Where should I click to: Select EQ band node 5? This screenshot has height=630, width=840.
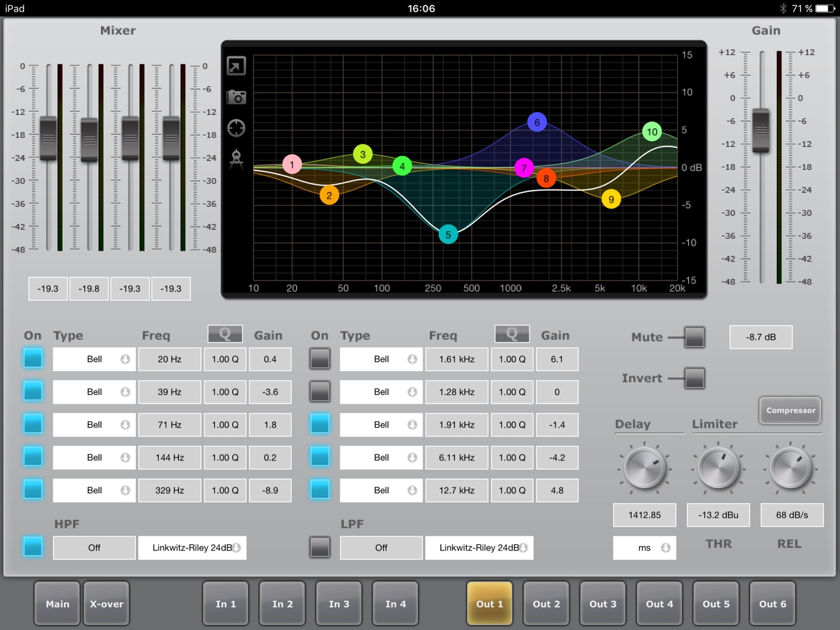click(x=448, y=234)
